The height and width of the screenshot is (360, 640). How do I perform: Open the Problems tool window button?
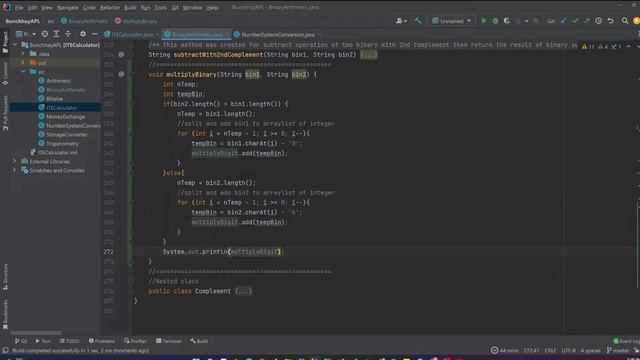tap(102, 341)
